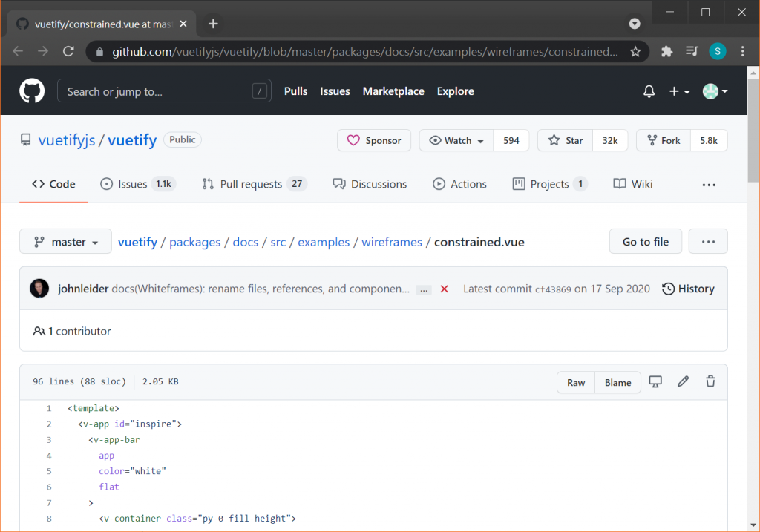The height and width of the screenshot is (532, 760).
Task: View 5.8k forks count
Action: tap(709, 140)
